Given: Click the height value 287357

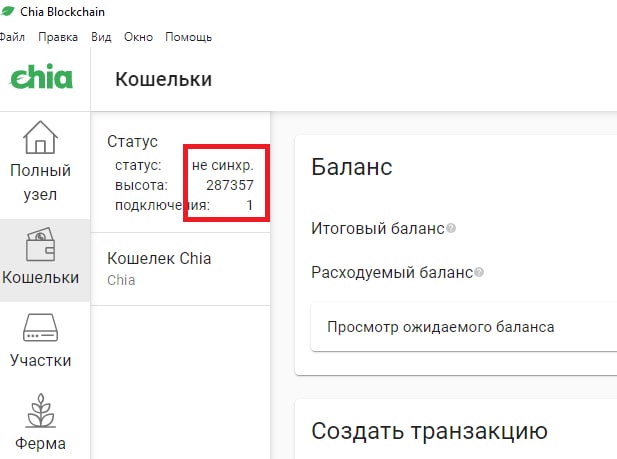Looking at the screenshot, I should coord(230,185).
